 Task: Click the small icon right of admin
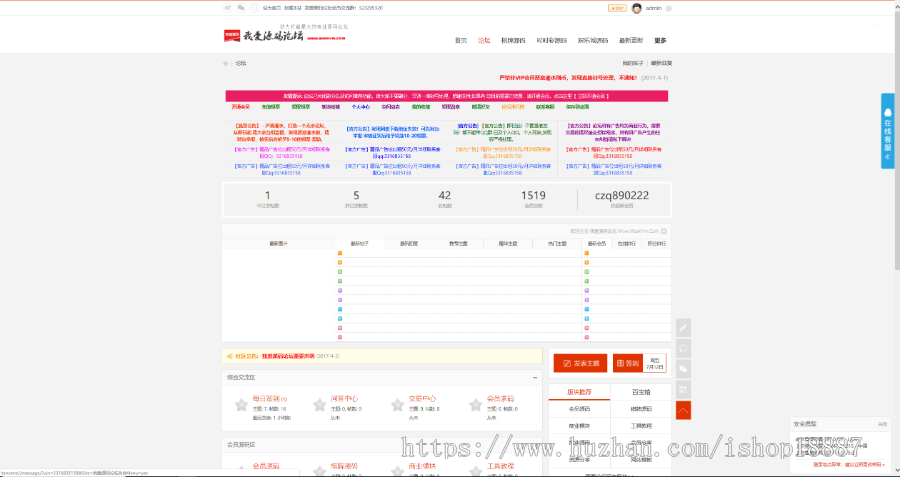point(669,9)
